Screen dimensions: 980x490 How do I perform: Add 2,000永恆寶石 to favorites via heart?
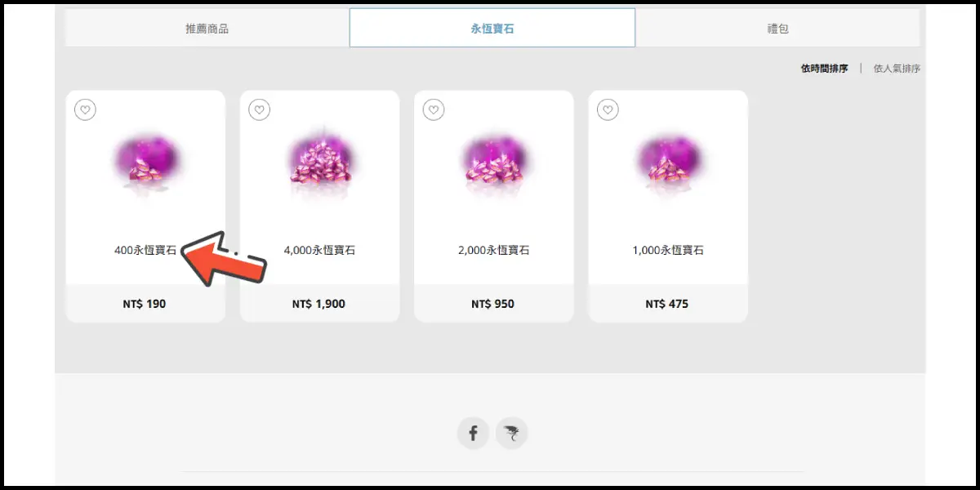434,109
